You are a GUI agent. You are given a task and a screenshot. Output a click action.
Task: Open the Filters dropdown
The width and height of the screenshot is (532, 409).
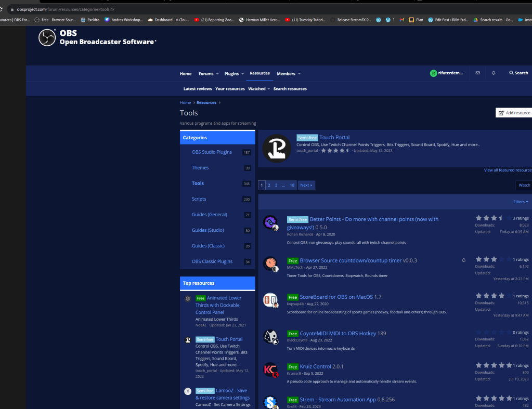coord(521,202)
